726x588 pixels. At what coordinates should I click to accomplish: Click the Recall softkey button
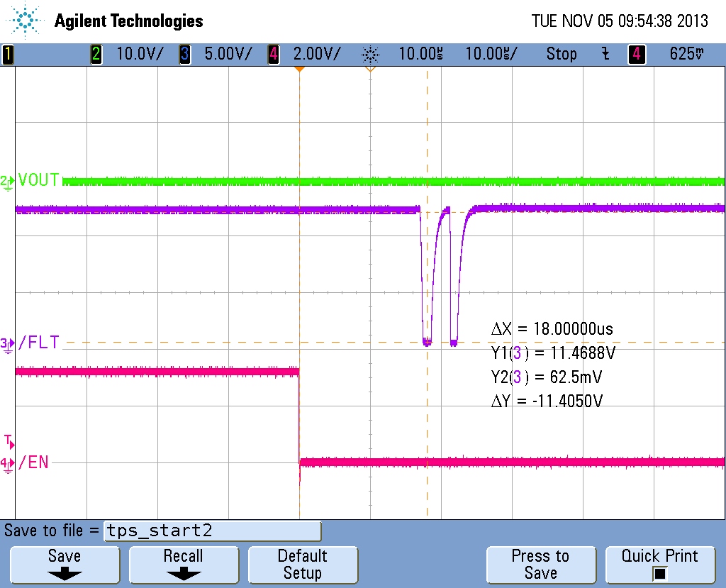pos(184,565)
